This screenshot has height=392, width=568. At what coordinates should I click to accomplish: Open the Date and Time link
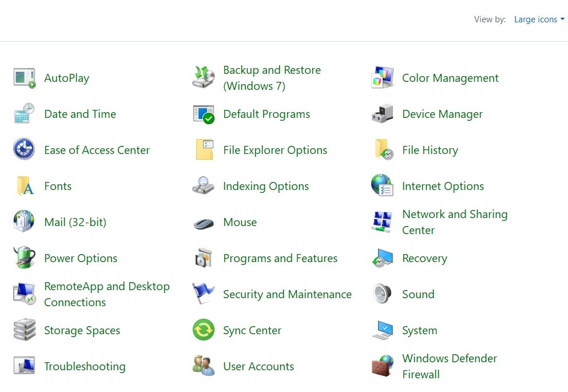coord(80,114)
